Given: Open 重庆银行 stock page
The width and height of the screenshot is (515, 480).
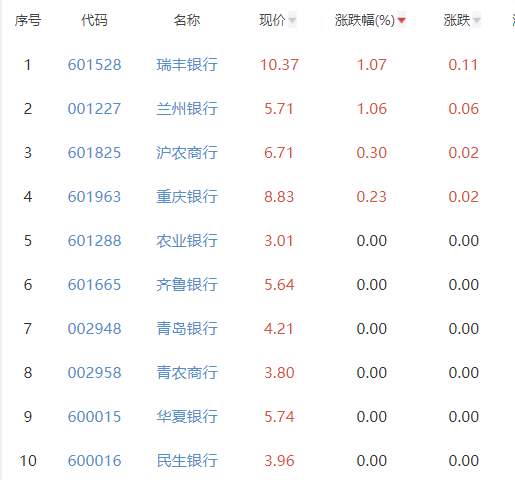Looking at the screenshot, I should (187, 197).
